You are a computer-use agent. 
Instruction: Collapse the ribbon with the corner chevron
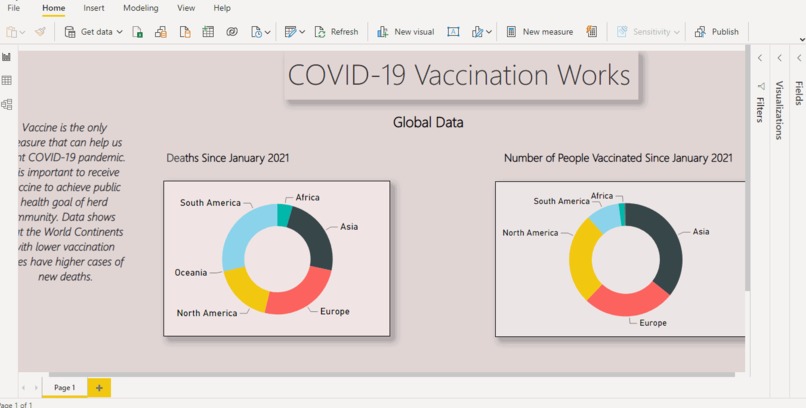coord(802,40)
